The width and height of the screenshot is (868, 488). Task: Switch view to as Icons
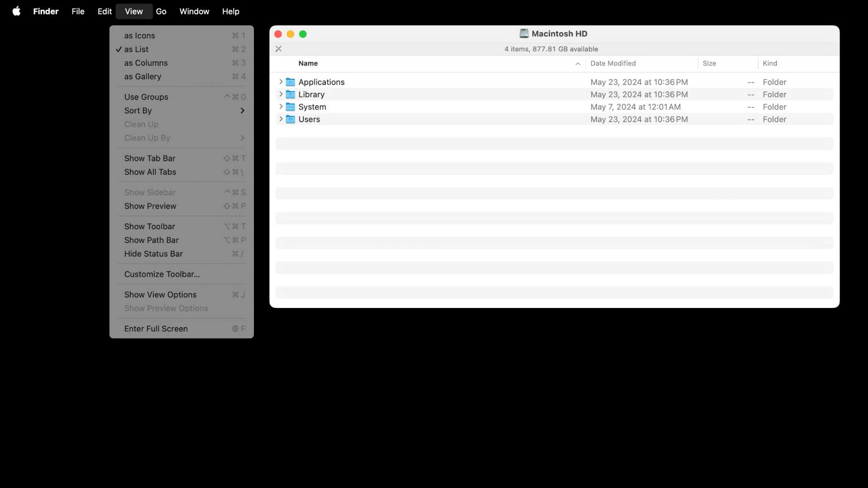(139, 36)
